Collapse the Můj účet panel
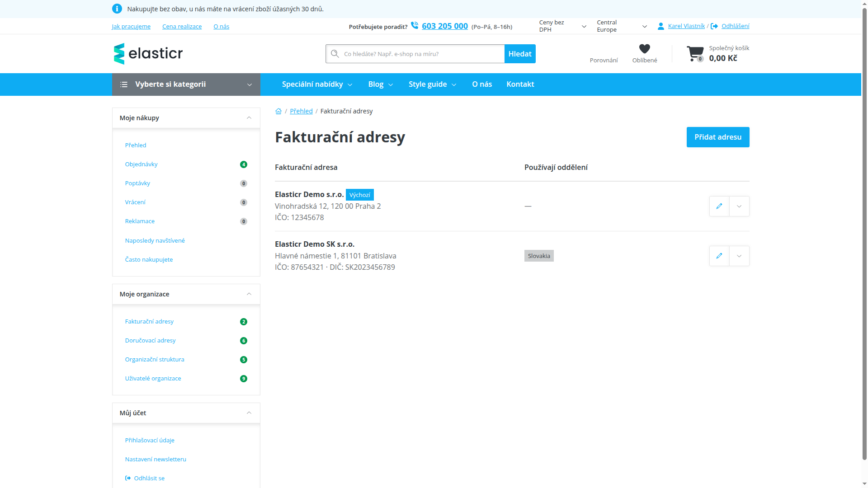Image resolution: width=868 pixels, height=488 pixels. (x=249, y=413)
